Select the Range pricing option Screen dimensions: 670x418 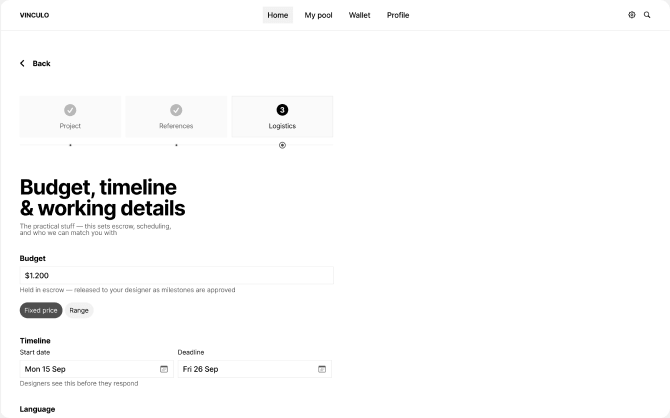tap(79, 310)
